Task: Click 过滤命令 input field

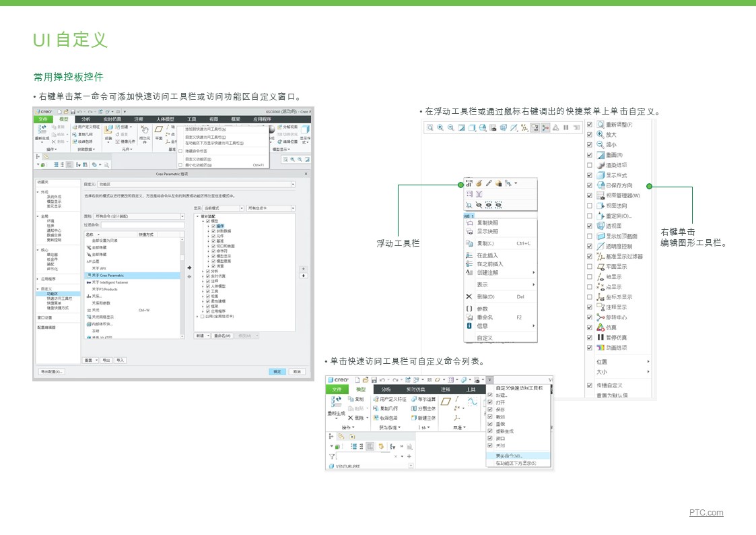Action: tap(143, 225)
